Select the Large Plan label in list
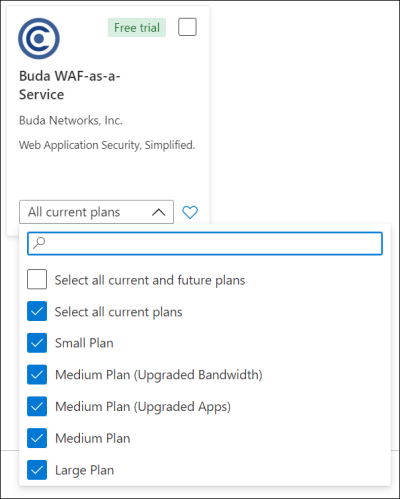The width and height of the screenshot is (400, 499). pyautogui.click(x=84, y=470)
